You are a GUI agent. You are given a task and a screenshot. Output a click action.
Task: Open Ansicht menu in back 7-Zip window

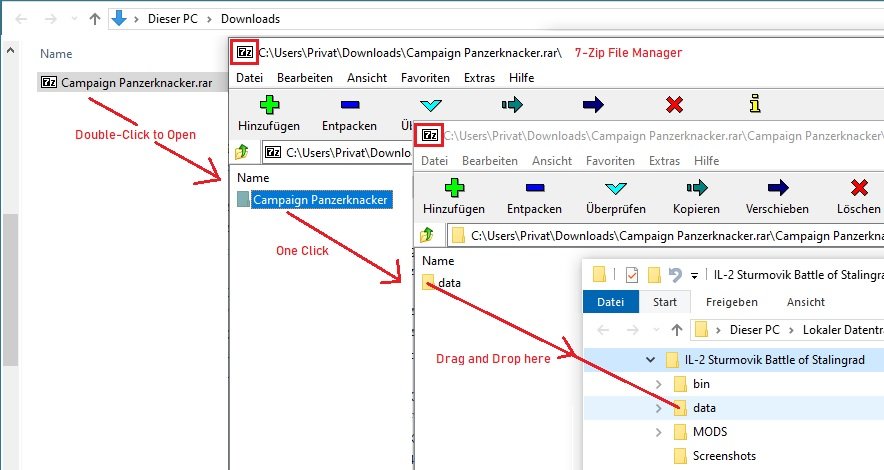(x=367, y=78)
